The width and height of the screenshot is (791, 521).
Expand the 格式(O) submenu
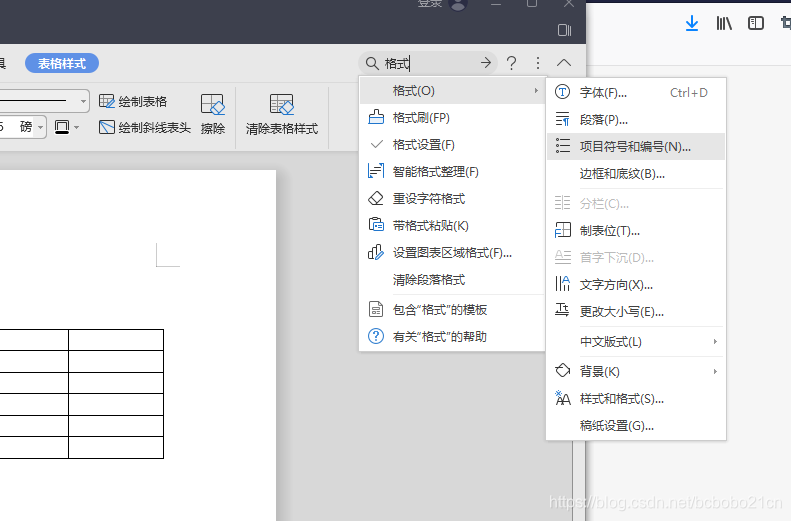coord(452,91)
